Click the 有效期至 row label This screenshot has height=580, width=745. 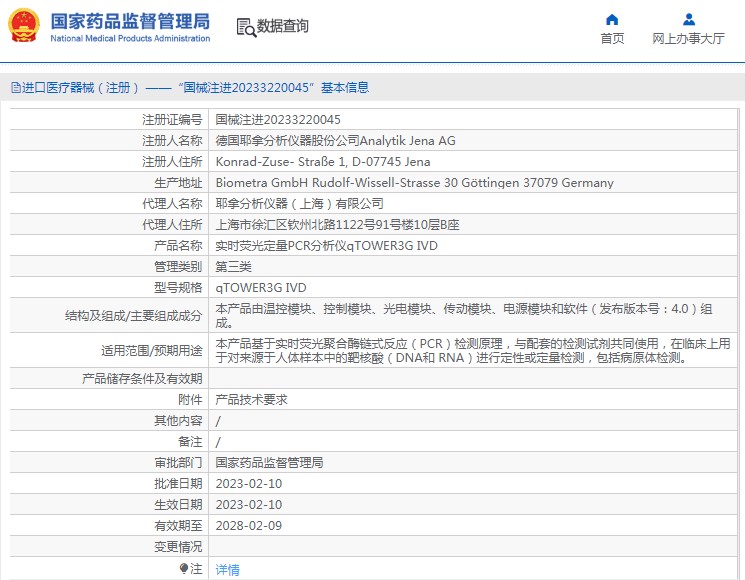click(x=178, y=525)
